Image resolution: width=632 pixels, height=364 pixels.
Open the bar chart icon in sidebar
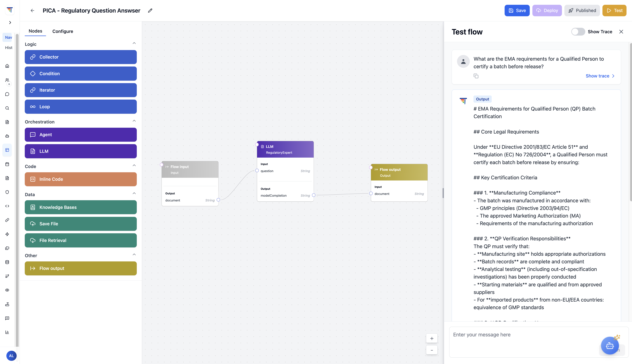pyautogui.click(x=7, y=332)
